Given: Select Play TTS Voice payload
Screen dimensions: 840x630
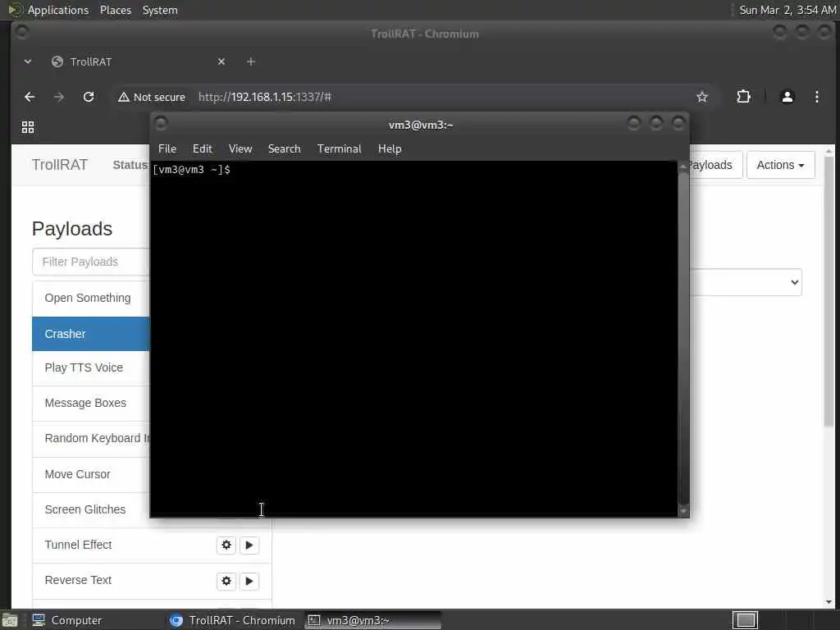Looking at the screenshot, I should 91,368.
